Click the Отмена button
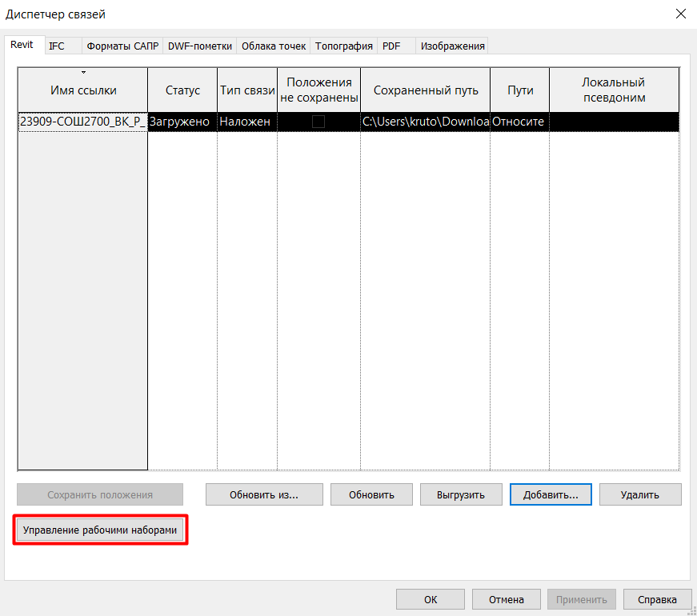The width and height of the screenshot is (697, 616). 506,599
